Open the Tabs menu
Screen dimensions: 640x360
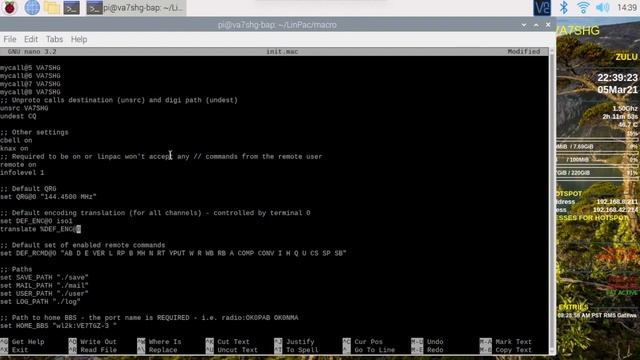click(x=54, y=39)
